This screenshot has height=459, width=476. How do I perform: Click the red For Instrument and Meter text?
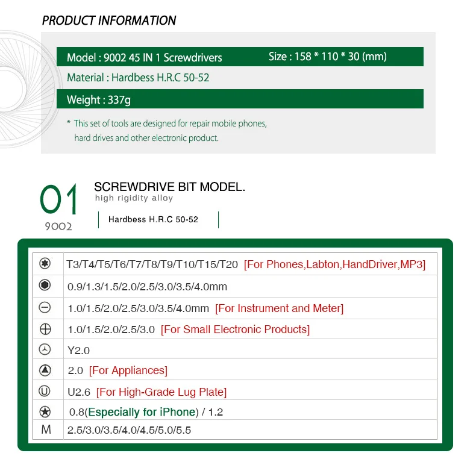[280, 308]
